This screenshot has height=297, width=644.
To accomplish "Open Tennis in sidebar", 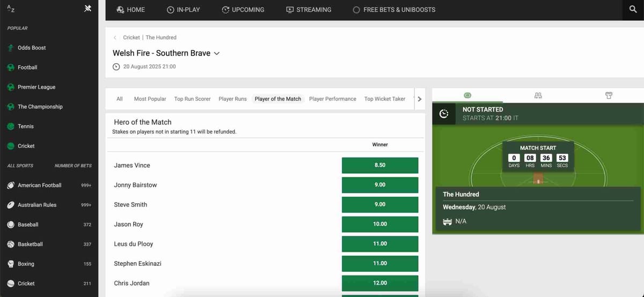I will coord(26,127).
